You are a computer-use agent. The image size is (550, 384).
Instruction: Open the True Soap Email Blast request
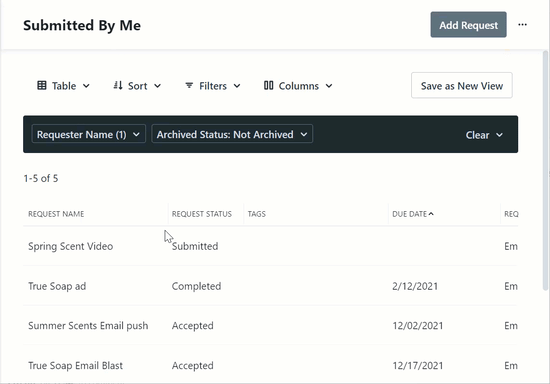coord(75,366)
